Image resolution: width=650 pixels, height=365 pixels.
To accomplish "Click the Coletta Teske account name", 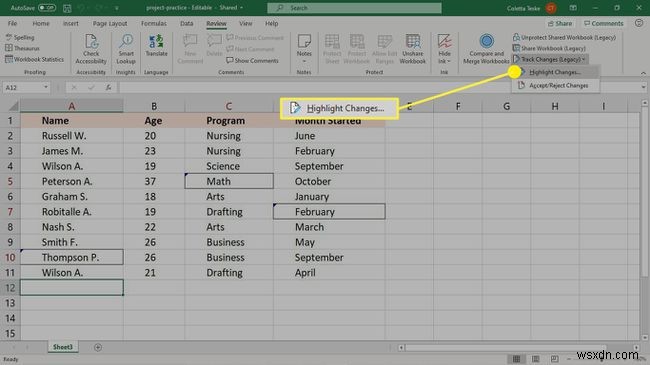I will coord(523,8).
